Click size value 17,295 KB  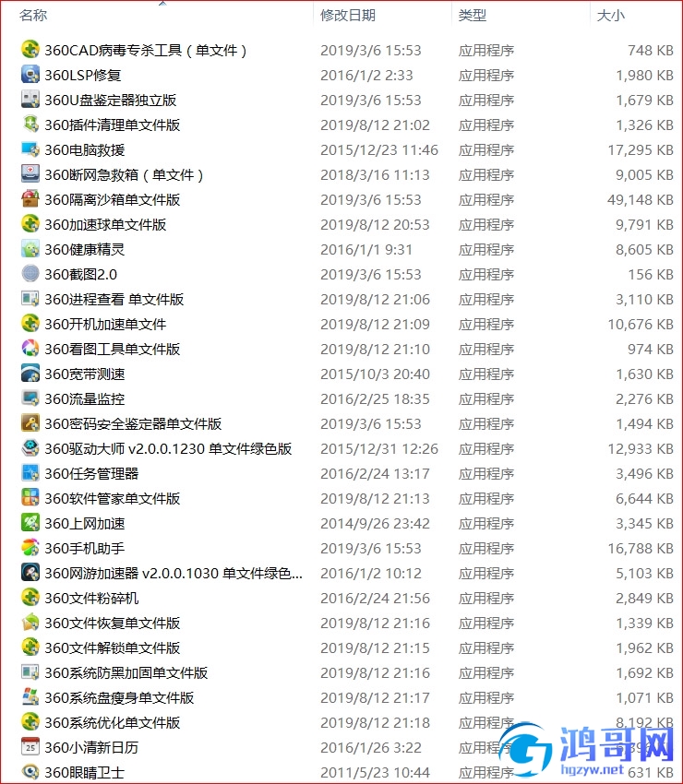click(x=640, y=150)
